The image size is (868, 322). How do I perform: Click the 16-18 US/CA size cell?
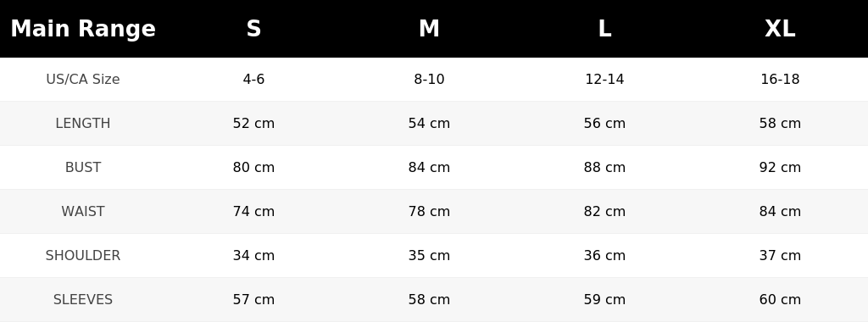tap(780, 79)
